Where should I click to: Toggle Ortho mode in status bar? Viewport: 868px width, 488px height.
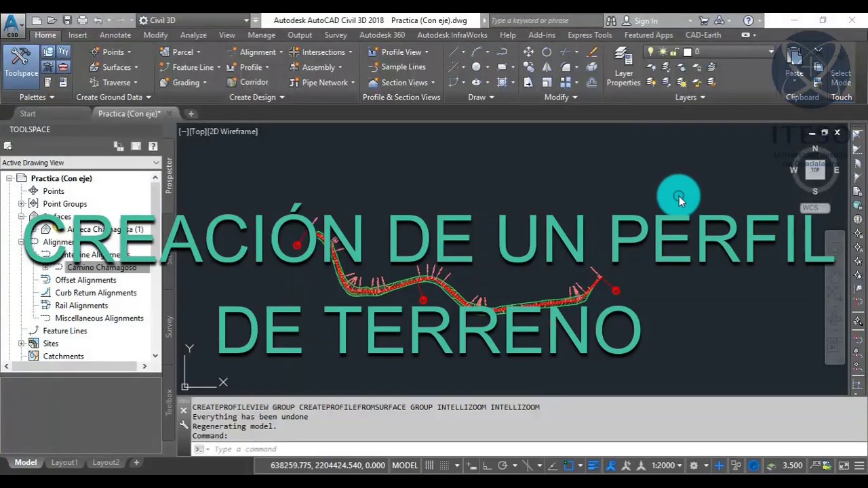[486, 466]
